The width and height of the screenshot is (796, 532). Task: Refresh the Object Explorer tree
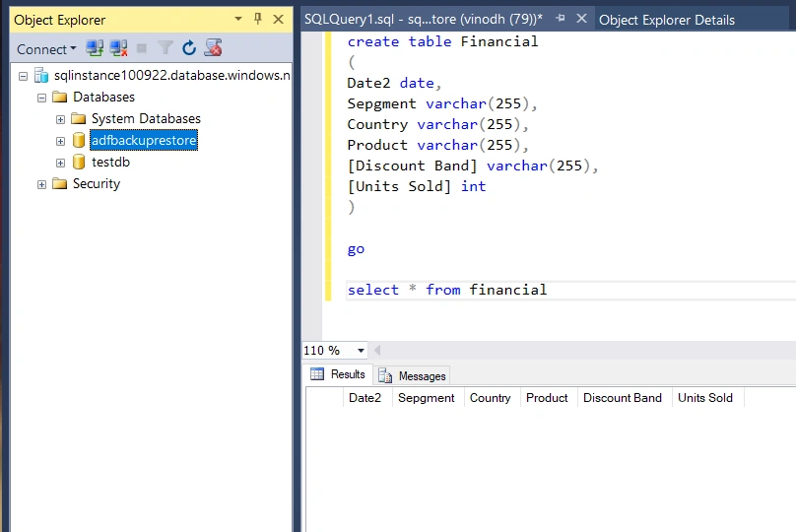pos(189,48)
